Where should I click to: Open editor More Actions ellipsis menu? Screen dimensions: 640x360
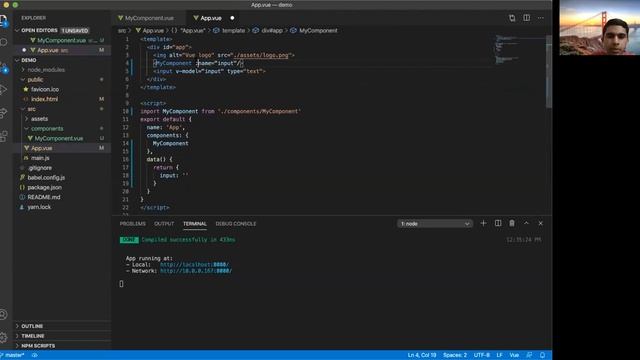pyautogui.click(x=540, y=18)
